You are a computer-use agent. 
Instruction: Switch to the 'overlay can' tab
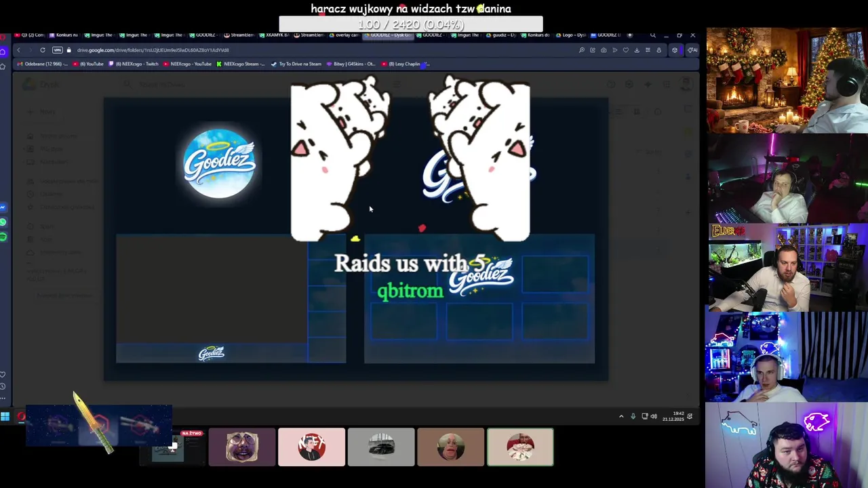tap(344, 35)
